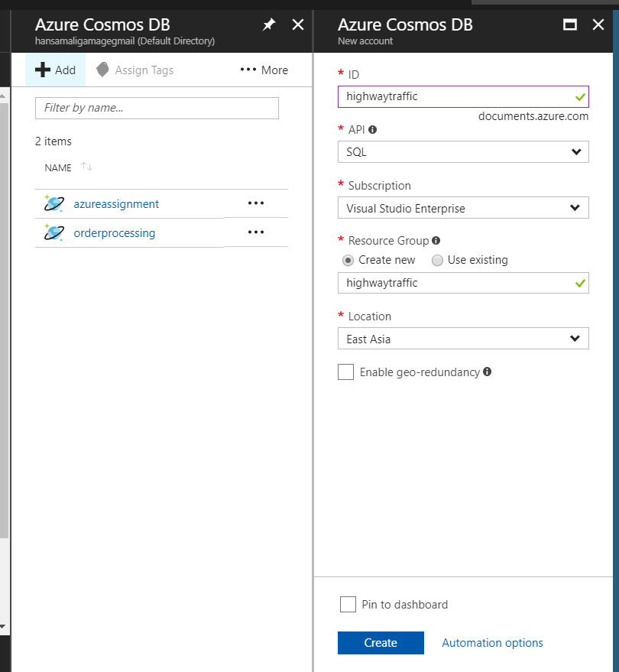This screenshot has height=672, width=619.
Task: Pin the Cosmos DB list blade
Action: coord(268,25)
